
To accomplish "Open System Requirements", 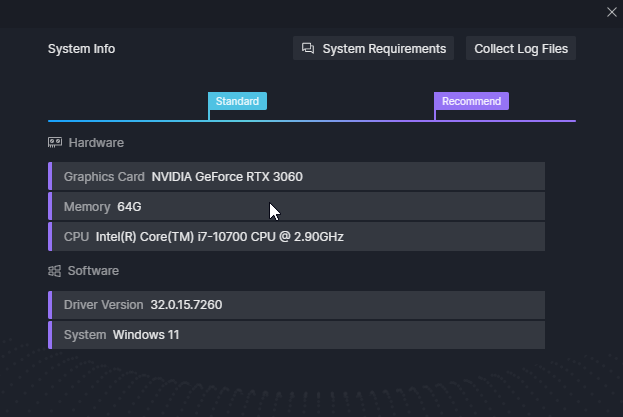I will coord(373,48).
